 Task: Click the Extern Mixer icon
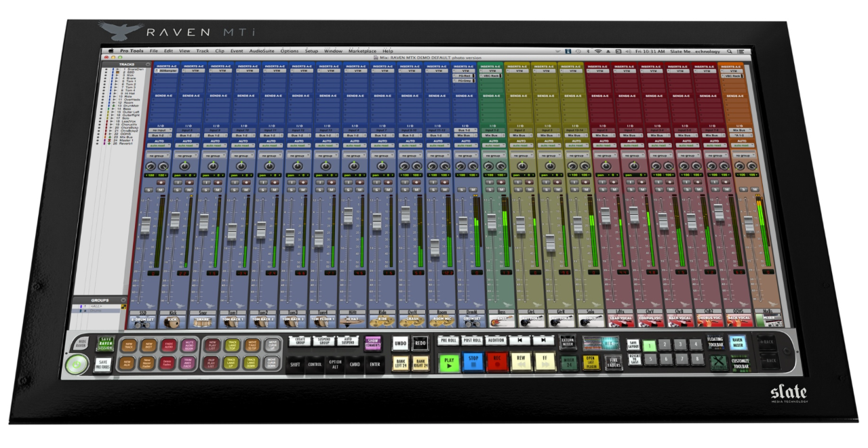(568, 342)
